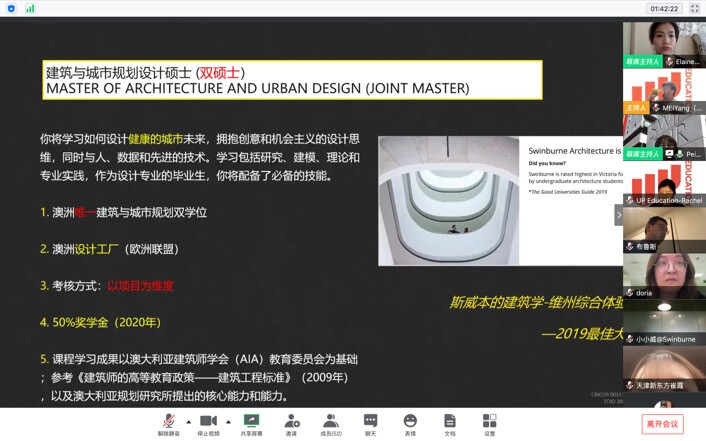Click the 停止视频 stop video camera icon
The width and height of the screenshot is (706, 441).
click(x=208, y=421)
